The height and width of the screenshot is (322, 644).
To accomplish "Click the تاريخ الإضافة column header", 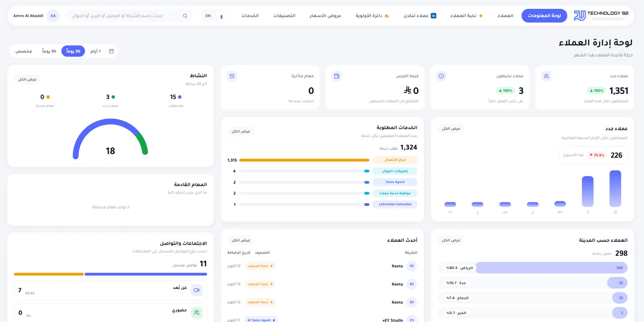I will coord(239,252).
